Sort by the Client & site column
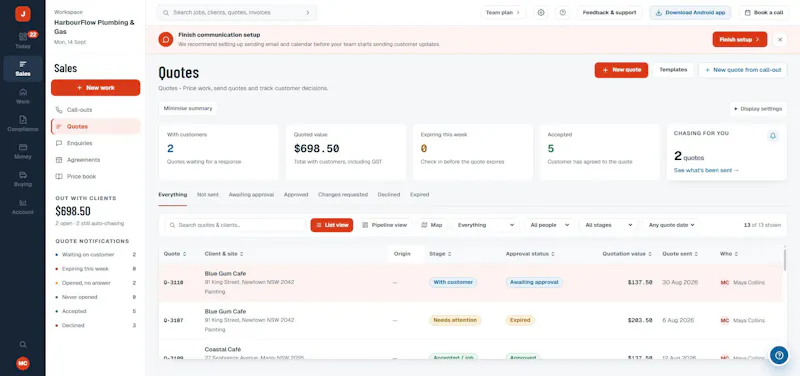This screenshot has height=376, width=800. point(224,254)
